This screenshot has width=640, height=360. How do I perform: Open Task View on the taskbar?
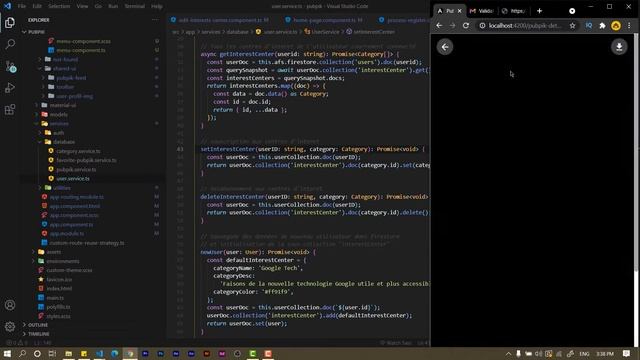(52, 353)
